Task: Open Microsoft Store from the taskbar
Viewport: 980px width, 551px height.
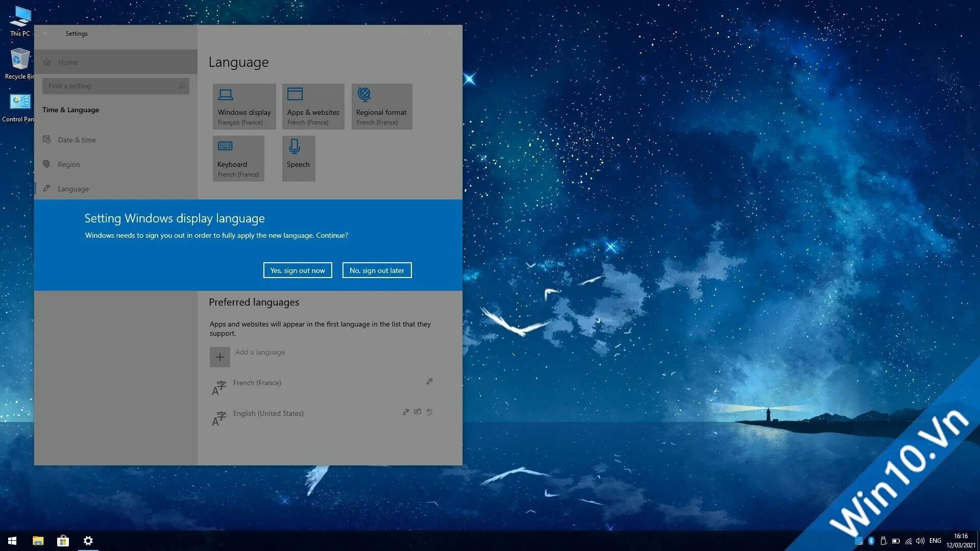Action: pyautogui.click(x=63, y=541)
